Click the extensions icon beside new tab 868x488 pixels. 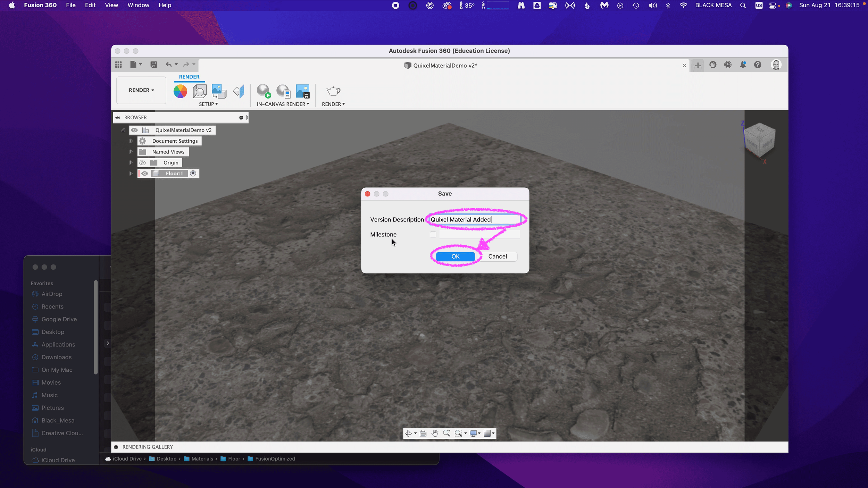pyautogui.click(x=713, y=65)
